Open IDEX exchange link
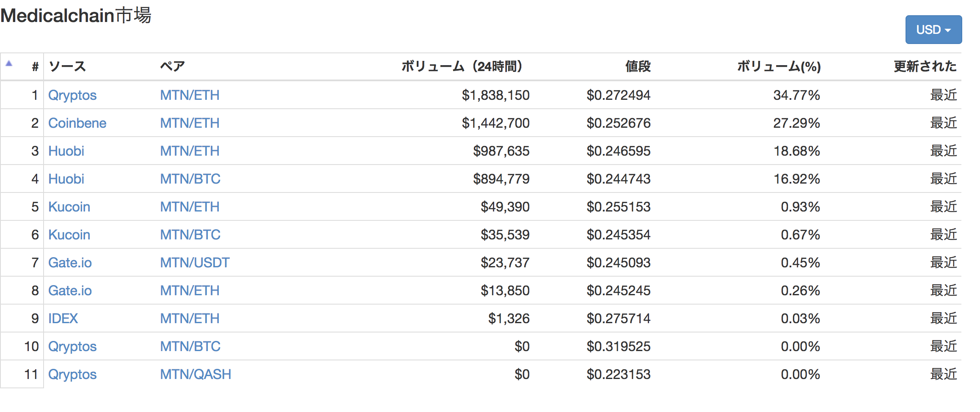 click(x=63, y=319)
